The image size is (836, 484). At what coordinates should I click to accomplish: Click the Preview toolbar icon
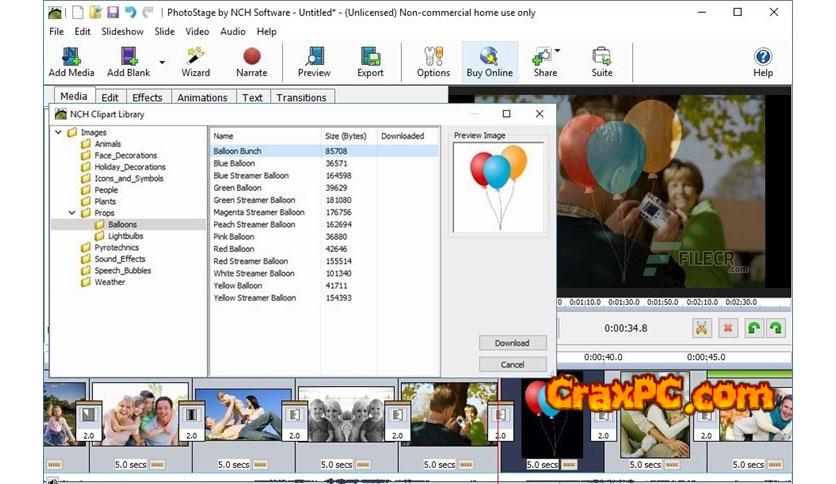[x=314, y=58]
